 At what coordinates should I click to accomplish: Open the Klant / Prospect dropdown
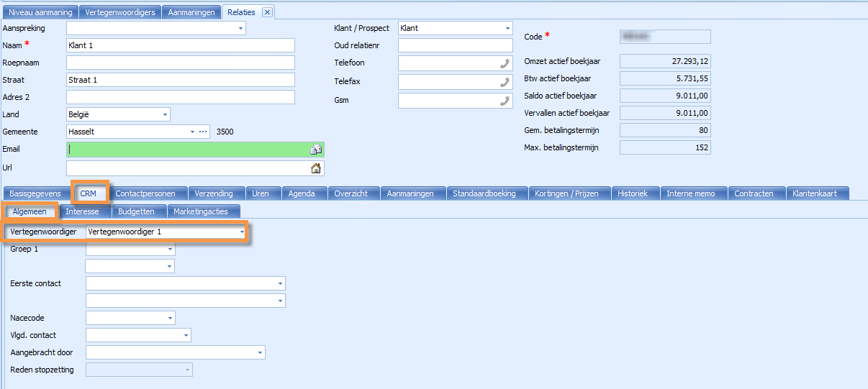click(x=507, y=28)
